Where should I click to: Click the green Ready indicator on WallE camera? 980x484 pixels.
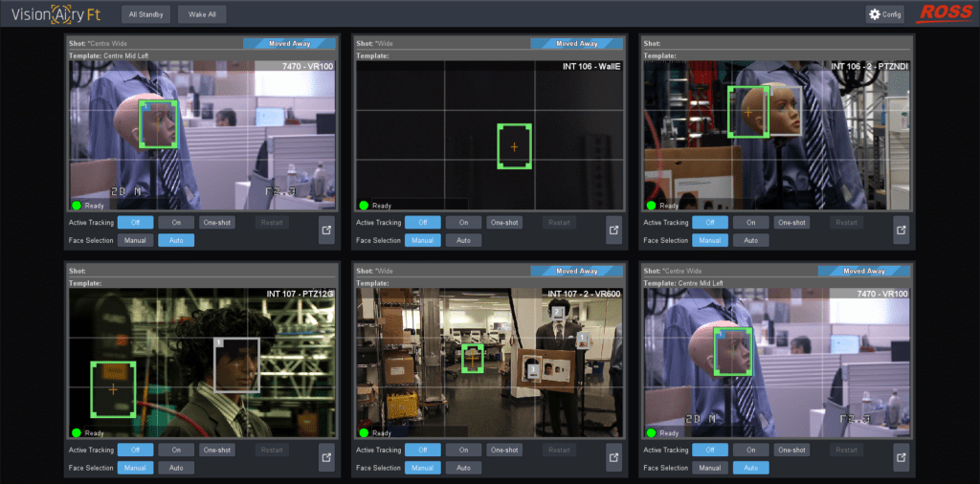click(364, 205)
